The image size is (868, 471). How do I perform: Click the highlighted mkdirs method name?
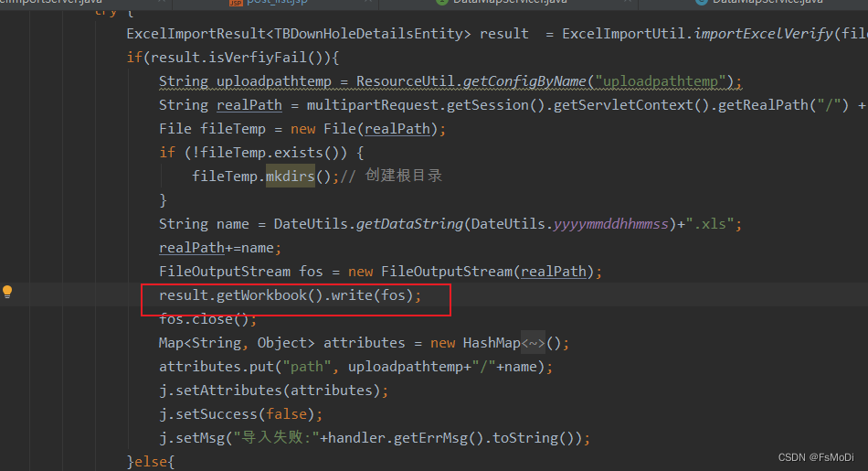pyautogui.click(x=290, y=177)
